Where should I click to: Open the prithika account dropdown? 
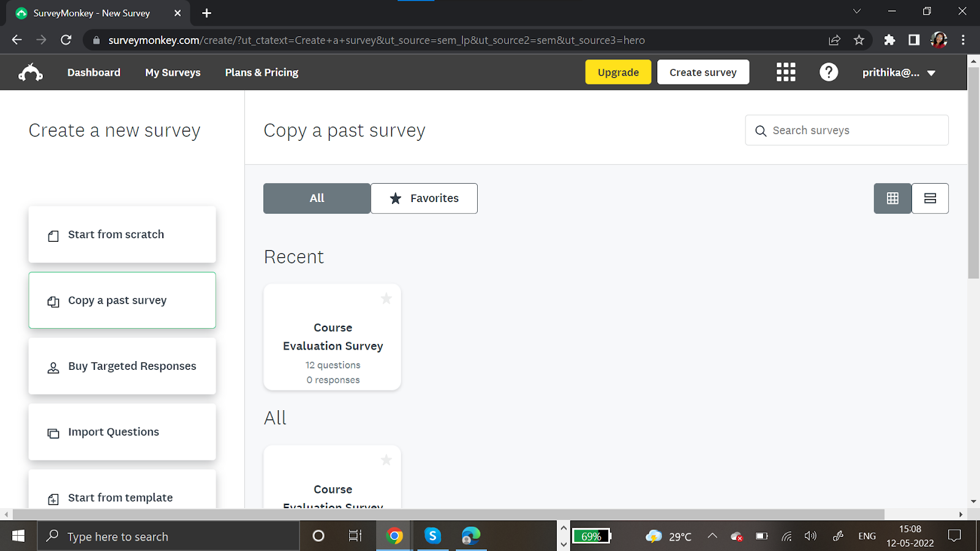(x=899, y=73)
